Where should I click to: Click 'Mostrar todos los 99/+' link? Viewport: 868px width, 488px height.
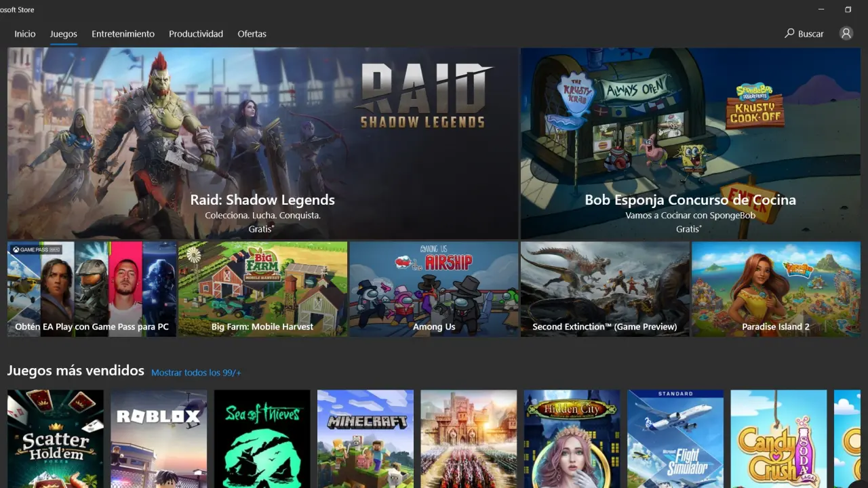pos(196,373)
